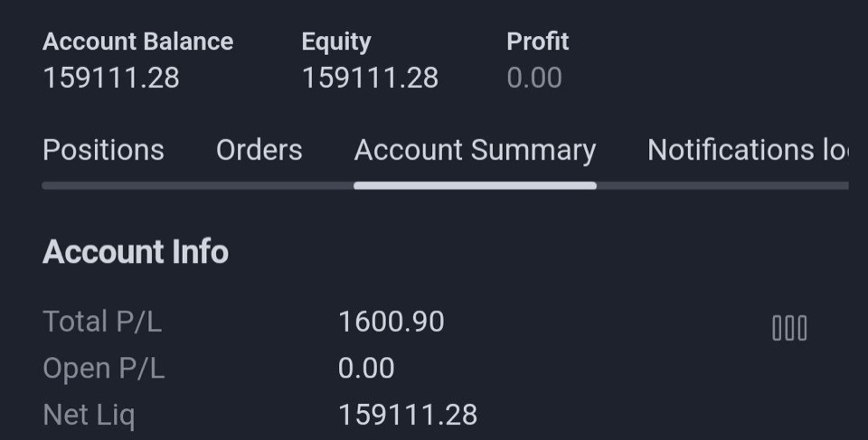Click the Total P/L row label
868x440 pixels.
pyautogui.click(x=102, y=322)
